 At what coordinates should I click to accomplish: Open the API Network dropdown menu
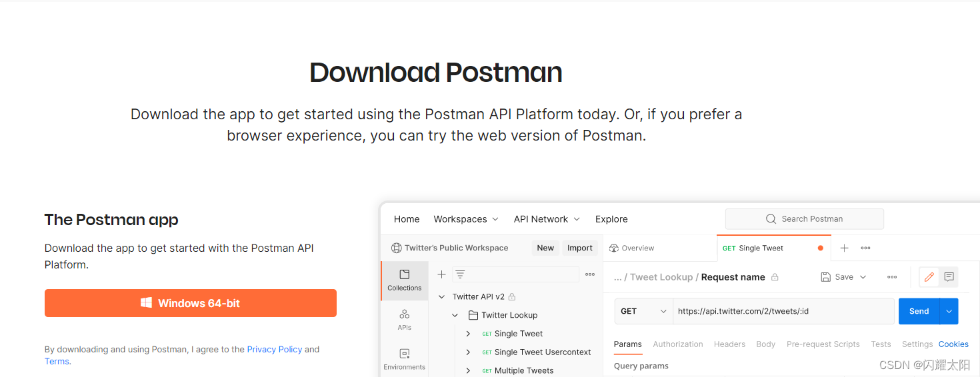[x=547, y=219]
